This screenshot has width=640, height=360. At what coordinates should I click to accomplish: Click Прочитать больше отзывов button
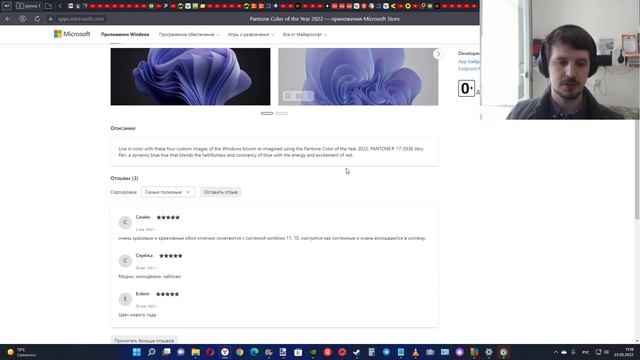tap(144, 340)
